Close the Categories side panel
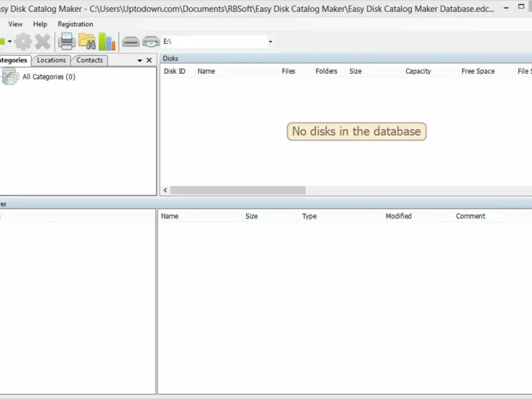This screenshot has height=399, width=532. click(149, 60)
